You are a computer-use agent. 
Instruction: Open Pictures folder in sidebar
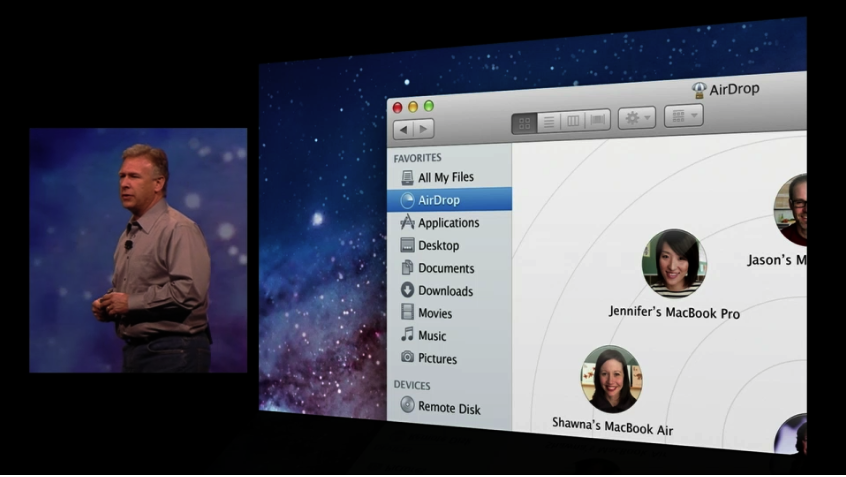coord(449,358)
